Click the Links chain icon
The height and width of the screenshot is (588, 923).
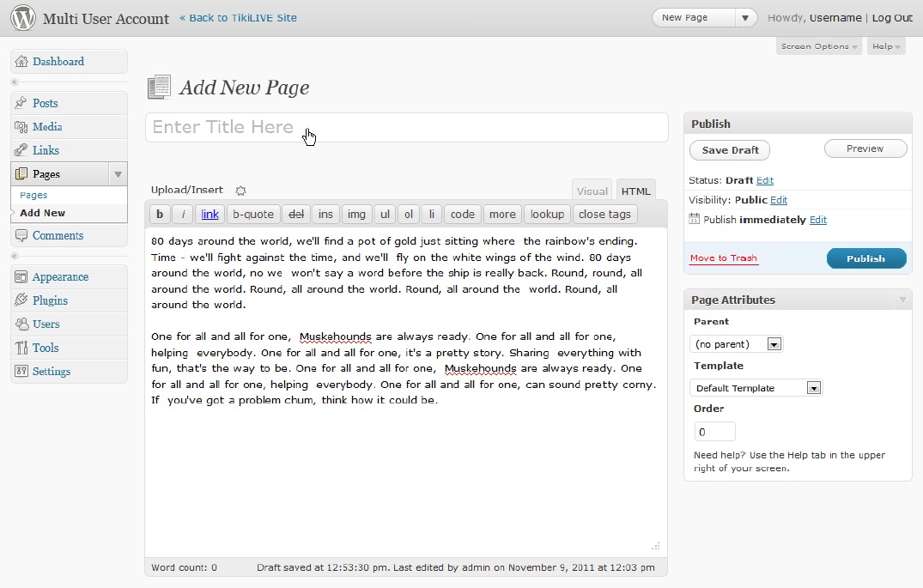pos(21,150)
